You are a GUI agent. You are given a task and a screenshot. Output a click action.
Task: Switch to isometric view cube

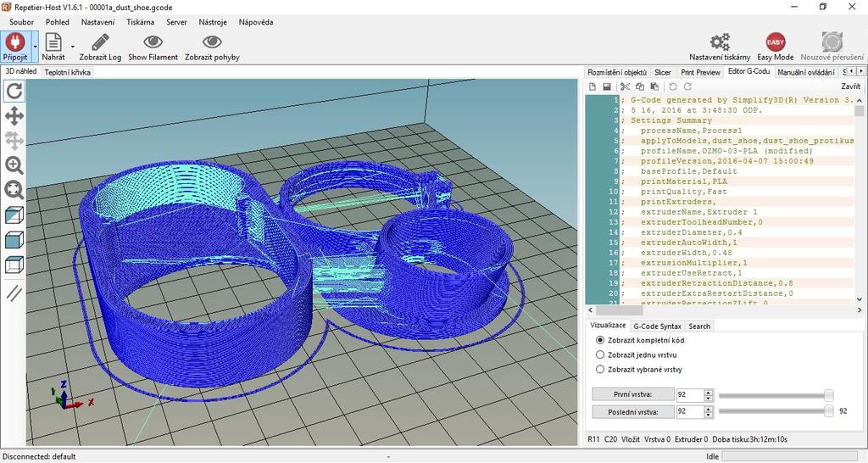14,215
